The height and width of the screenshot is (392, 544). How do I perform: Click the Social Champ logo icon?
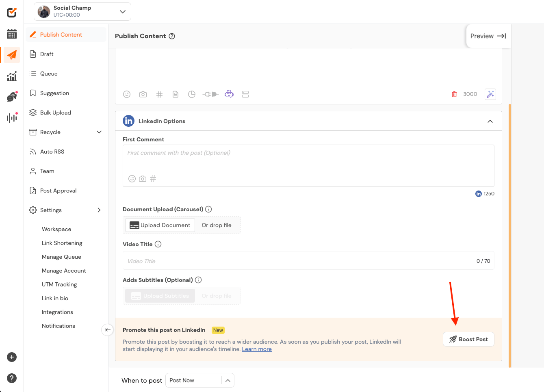[x=12, y=13]
